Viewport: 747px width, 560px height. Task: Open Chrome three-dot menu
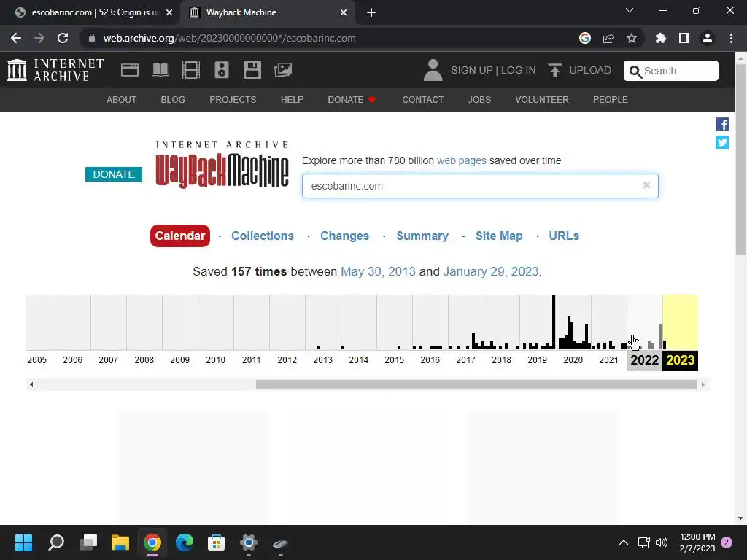731,38
